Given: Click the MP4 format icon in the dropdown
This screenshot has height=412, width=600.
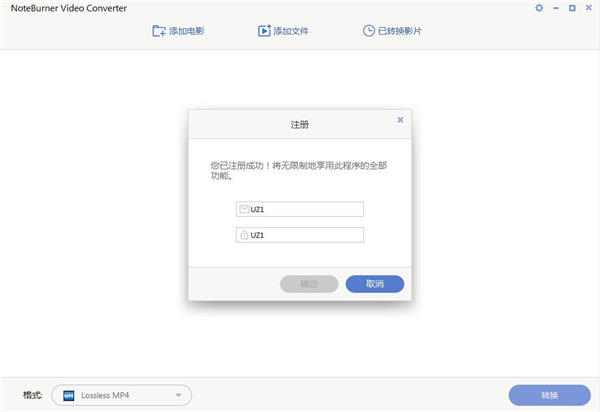Looking at the screenshot, I should pyautogui.click(x=68, y=395).
